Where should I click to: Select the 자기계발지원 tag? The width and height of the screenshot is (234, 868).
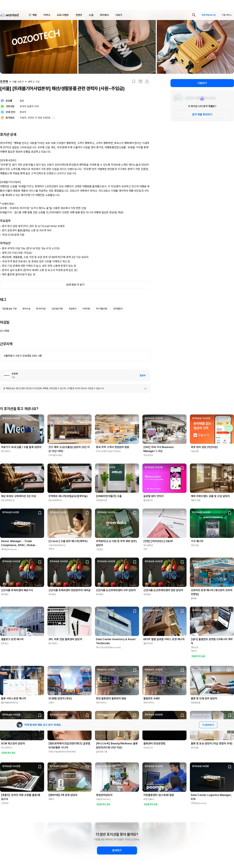click(101, 309)
